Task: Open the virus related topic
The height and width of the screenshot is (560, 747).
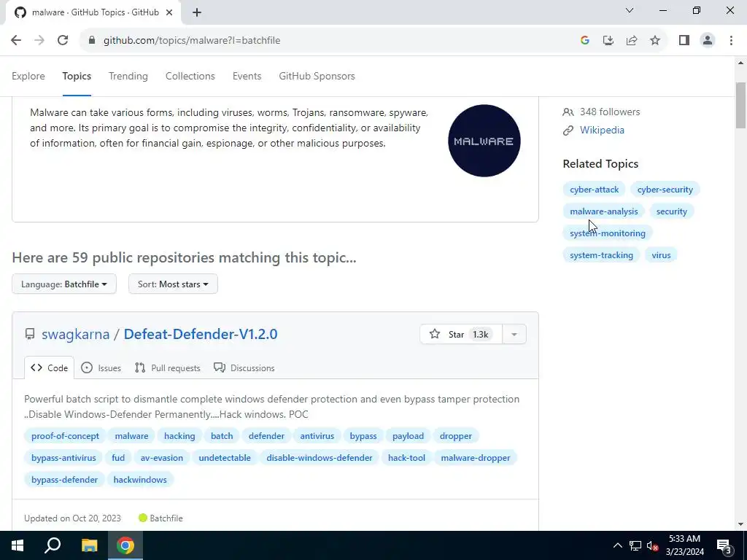Action: tap(661, 255)
